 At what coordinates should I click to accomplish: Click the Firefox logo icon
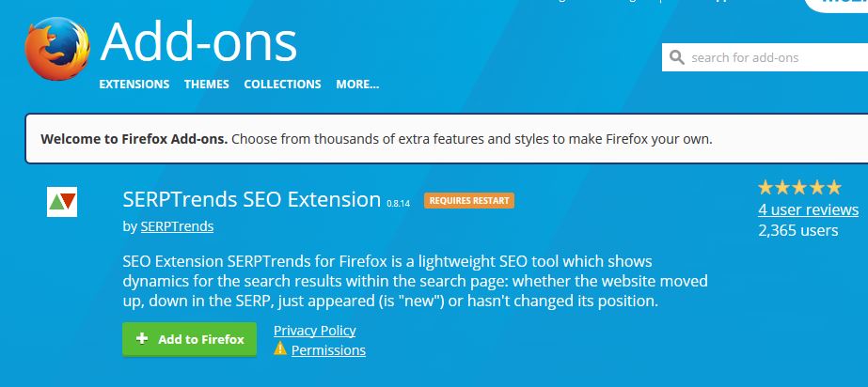click(x=55, y=51)
